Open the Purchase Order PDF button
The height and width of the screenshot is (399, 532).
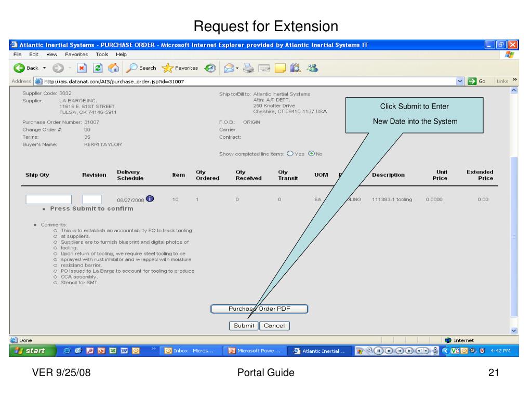pos(259,309)
